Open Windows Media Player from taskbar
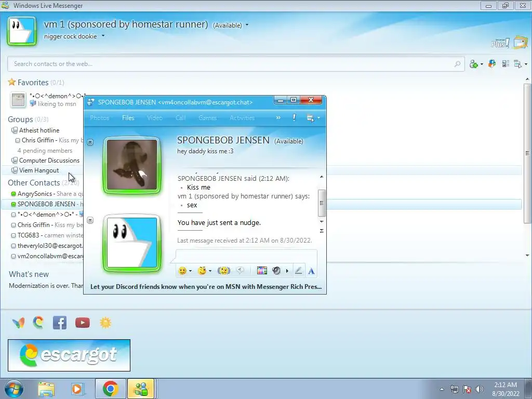The image size is (532, 399). click(77, 389)
